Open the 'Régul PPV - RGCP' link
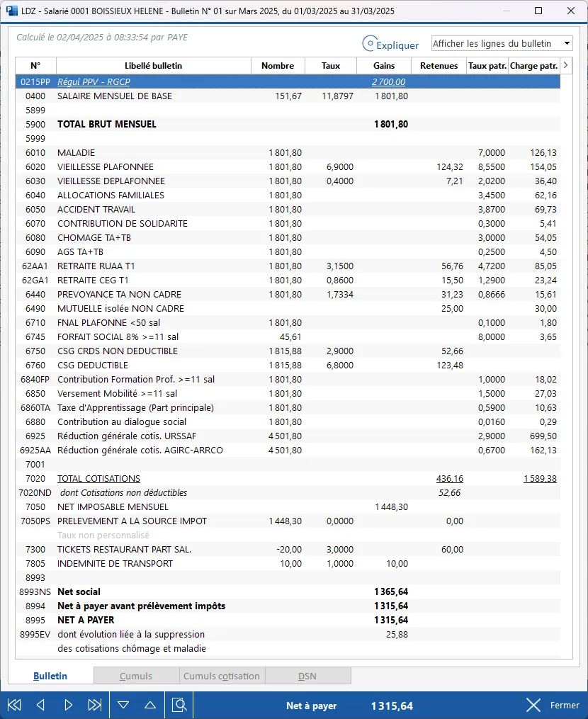The height and width of the screenshot is (719, 588). (90, 82)
